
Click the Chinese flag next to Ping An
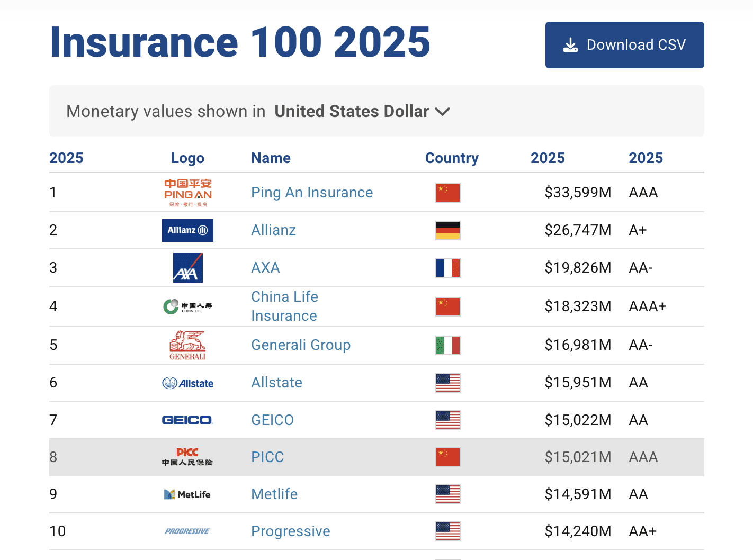tap(447, 193)
